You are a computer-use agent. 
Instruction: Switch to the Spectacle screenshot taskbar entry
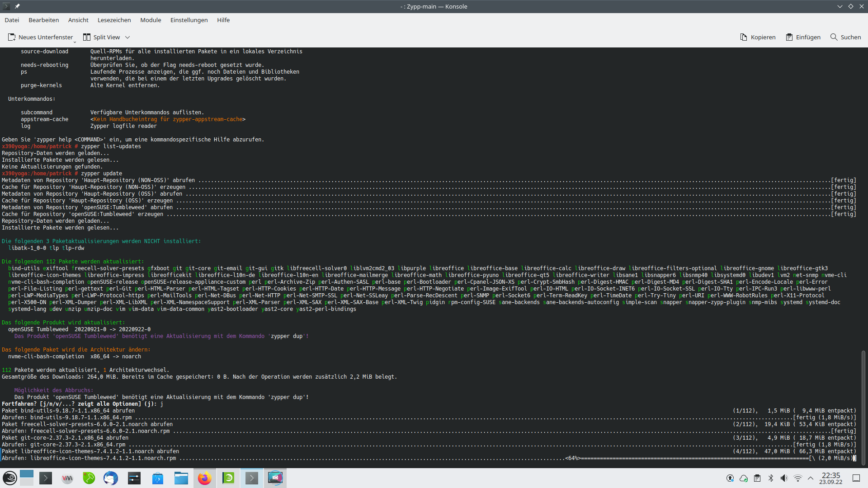(275, 478)
